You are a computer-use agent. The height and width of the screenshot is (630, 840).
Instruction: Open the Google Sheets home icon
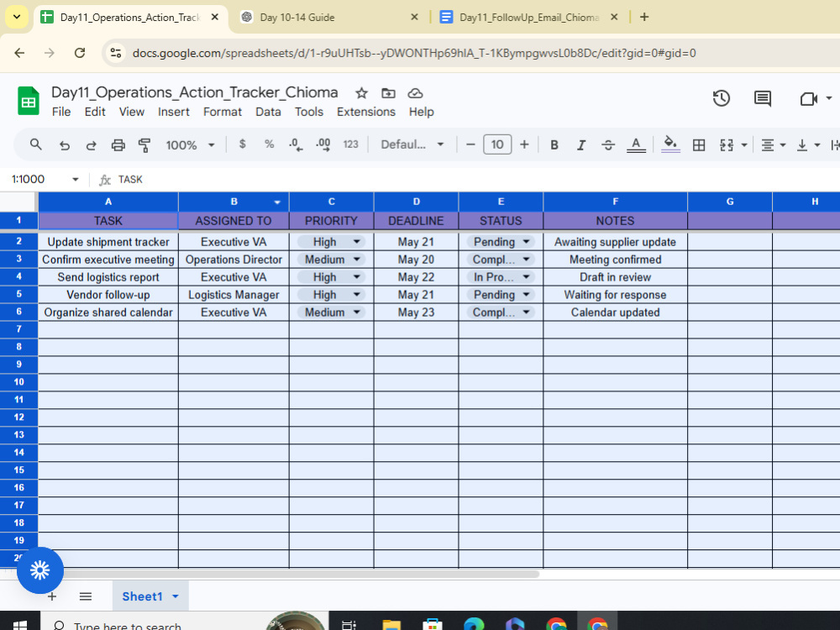[29, 101]
